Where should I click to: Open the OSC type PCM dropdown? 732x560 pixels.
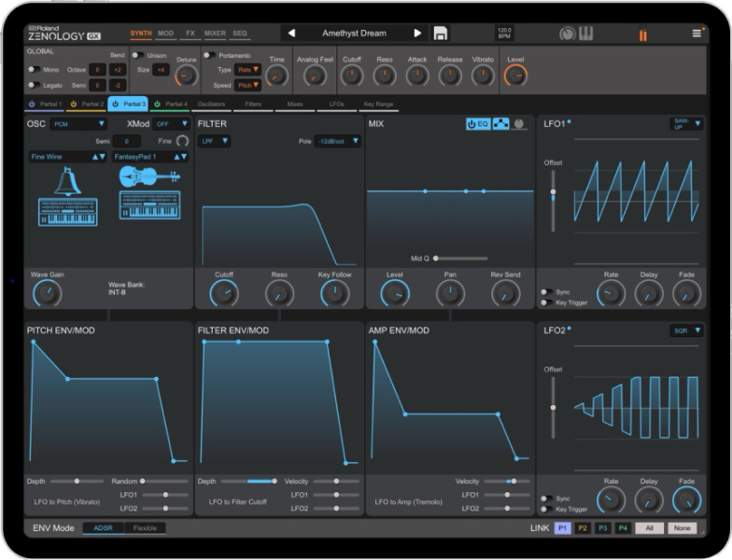78,123
